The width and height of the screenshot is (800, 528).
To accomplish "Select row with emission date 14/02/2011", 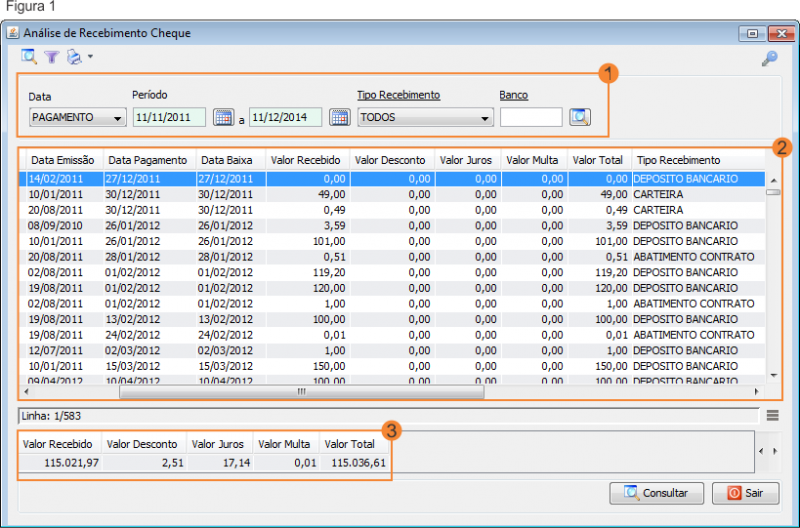I will click(392, 179).
